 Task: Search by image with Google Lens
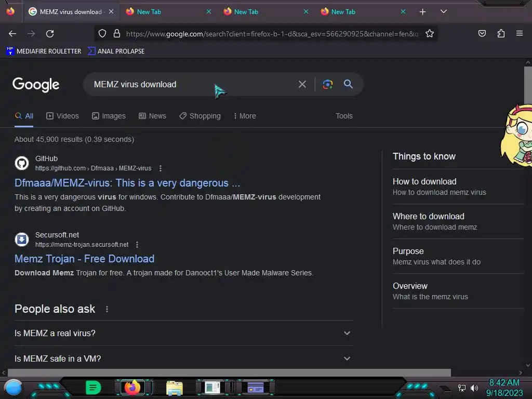coord(327,84)
